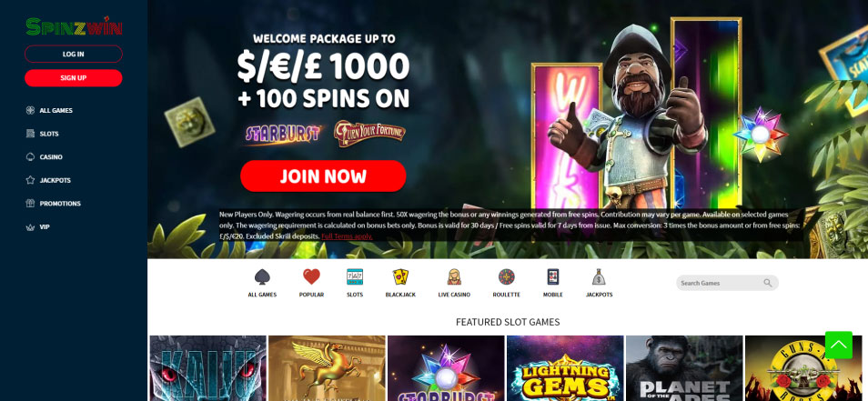
Task: Select the Roulette wheel icon
Action: coord(507,276)
